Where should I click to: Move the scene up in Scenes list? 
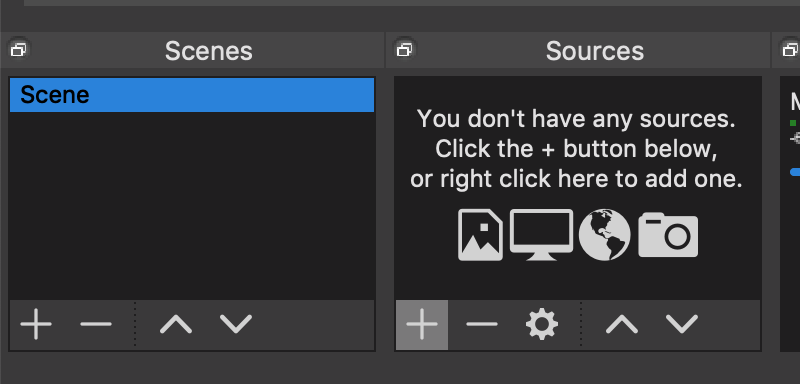point(176,324)
